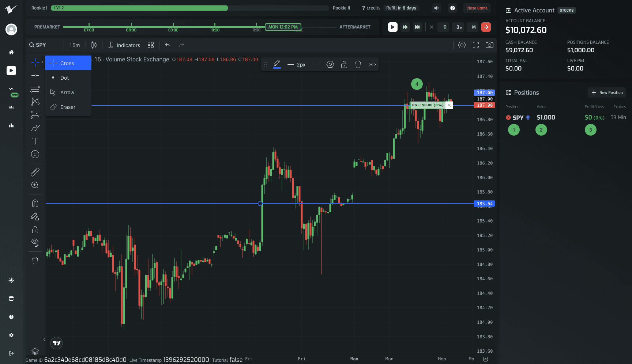Activate the Zoom In tool

pos(35,185)
